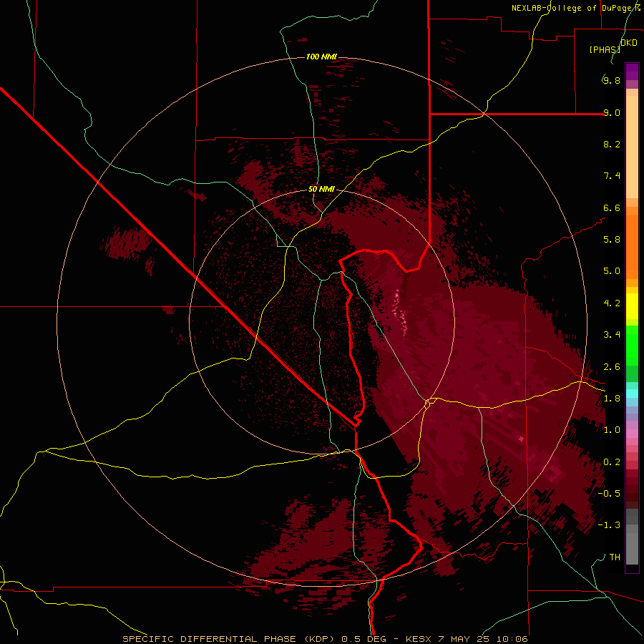Click the 7.4 scale label
This screenshot has width=644, height=644.
click(612, 176)
